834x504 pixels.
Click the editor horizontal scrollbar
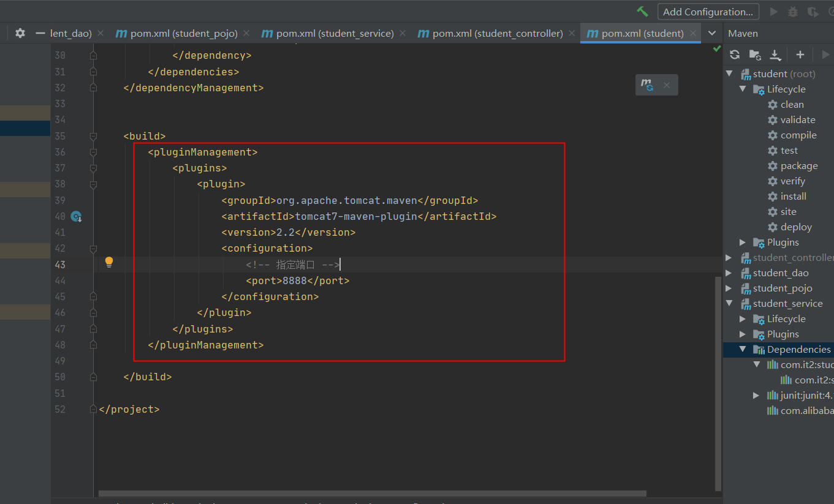click(x=372, y=494)
